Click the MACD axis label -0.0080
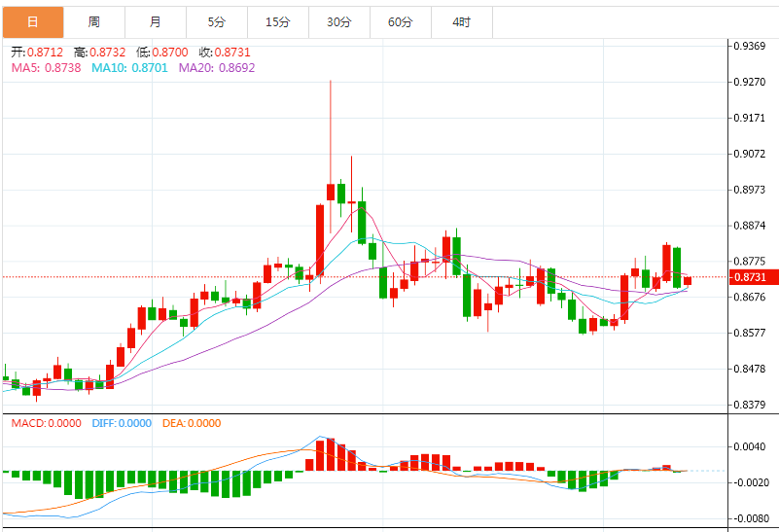The width and height of the screenshot is (779, 532). pos(751,518)
